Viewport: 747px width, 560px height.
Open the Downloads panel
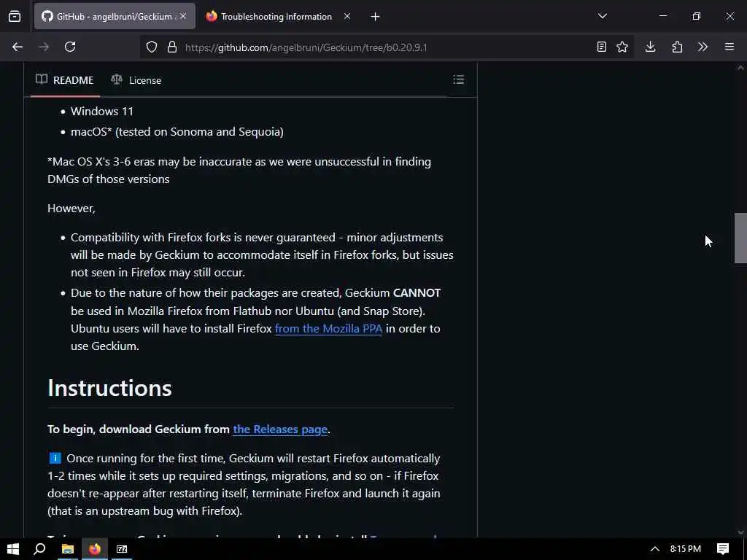pos(650,47)
